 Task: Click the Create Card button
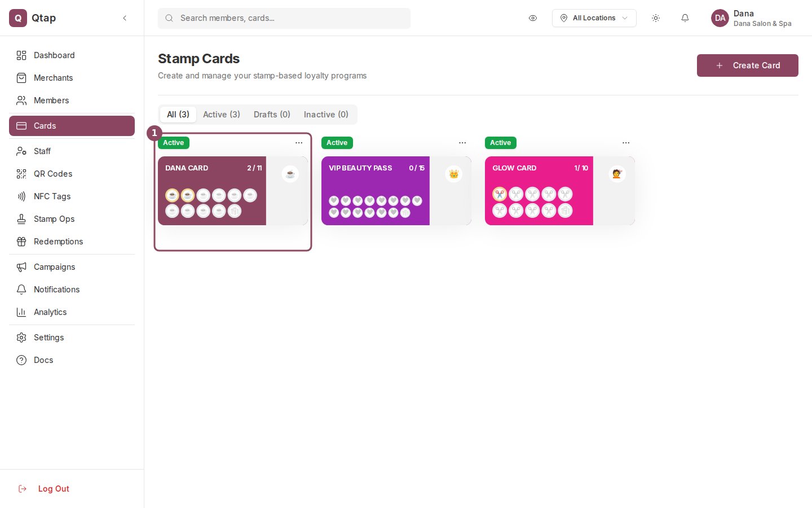(748, 65)
